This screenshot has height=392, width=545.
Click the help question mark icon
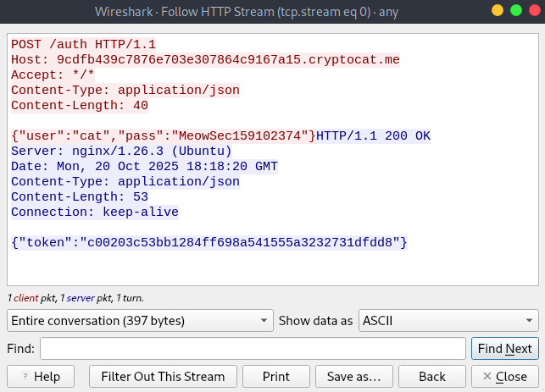(25, 377)
